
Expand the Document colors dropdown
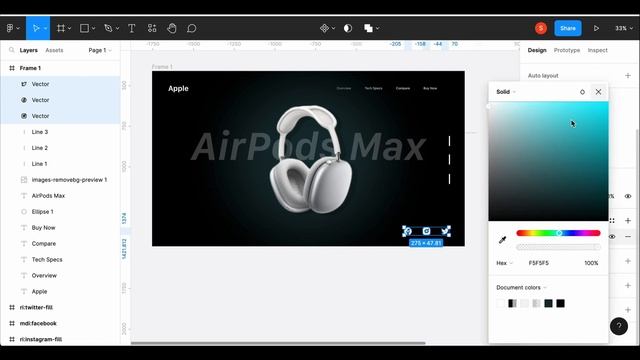521,287
